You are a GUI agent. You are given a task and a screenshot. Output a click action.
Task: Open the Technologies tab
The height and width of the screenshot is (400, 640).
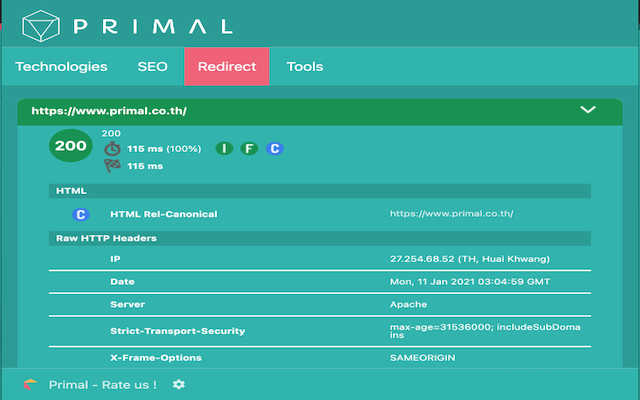[61, 67]
